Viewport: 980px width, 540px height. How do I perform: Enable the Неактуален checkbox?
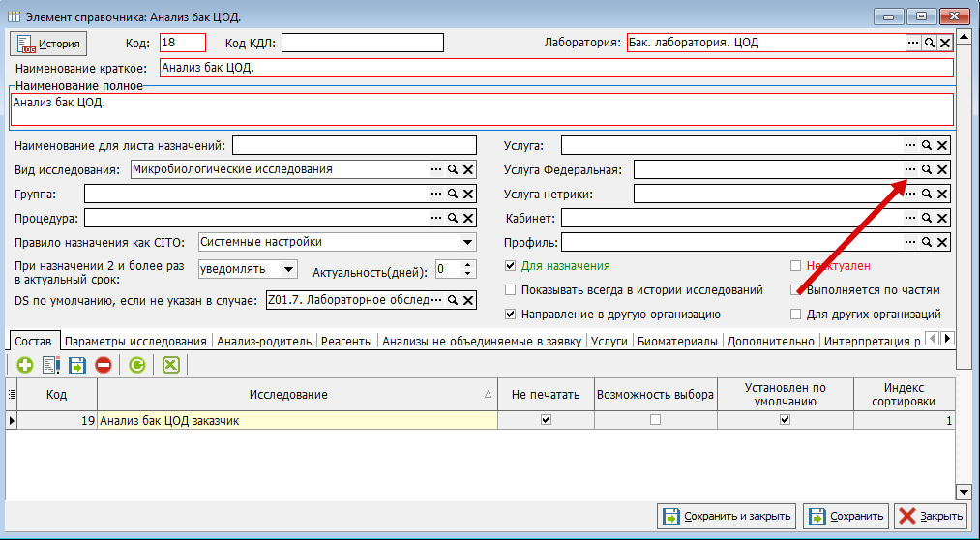coord(795,266)
